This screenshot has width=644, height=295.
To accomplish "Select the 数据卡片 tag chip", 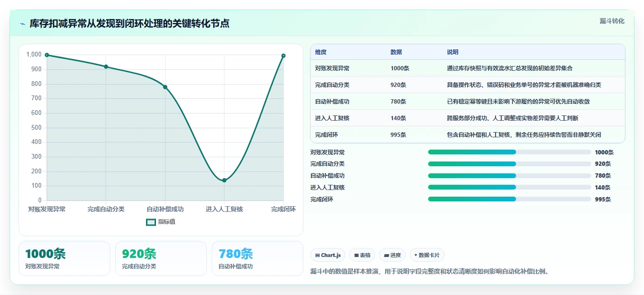I will pyautogui.click(x=427, y=255).
